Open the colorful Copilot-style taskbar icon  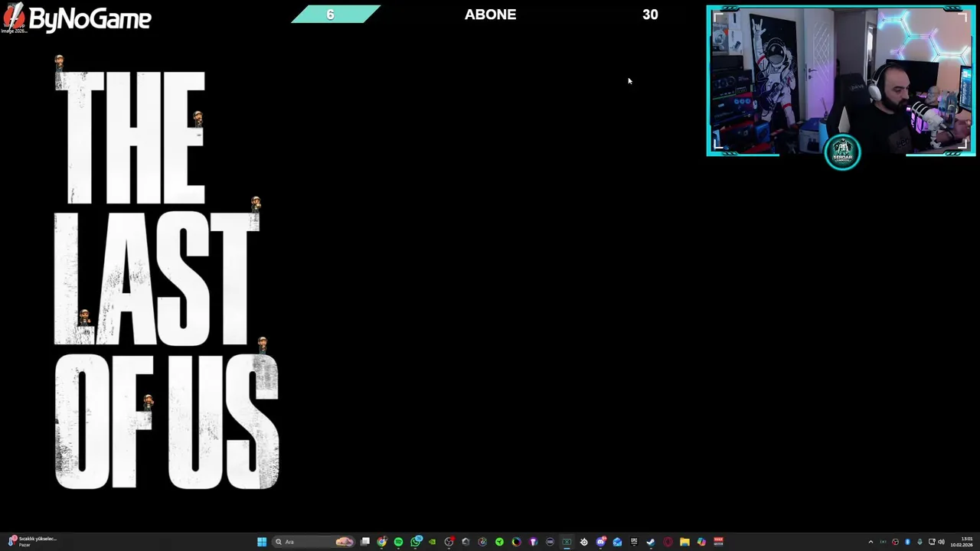[701, 542]
